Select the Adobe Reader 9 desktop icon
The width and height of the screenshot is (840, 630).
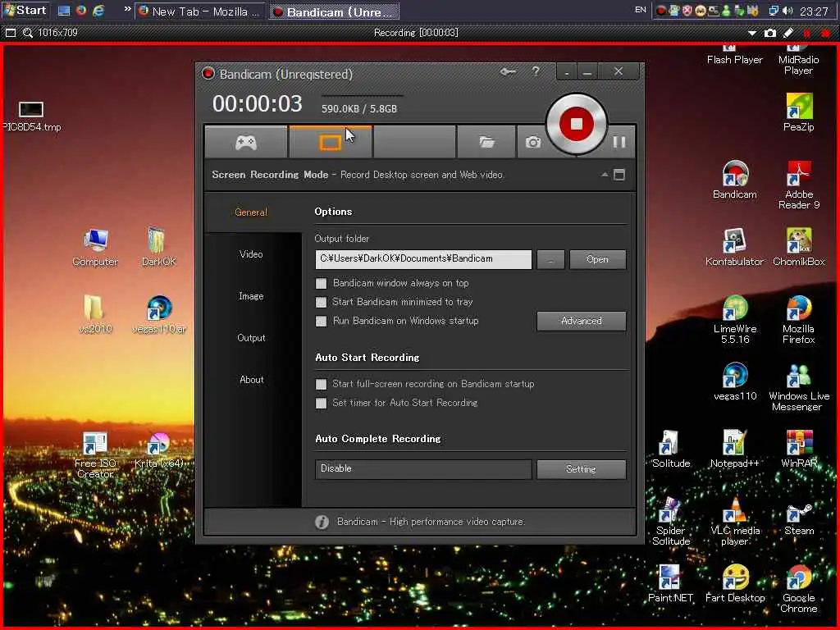pos(799,185)
